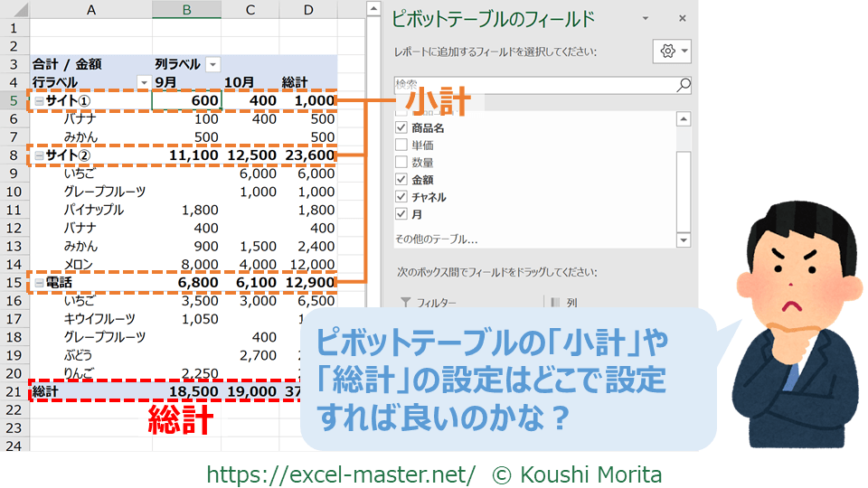Viewport: 868px width, 488px height.
Task: Open the 行ラベル filter dropdown
Action: (x=142, y=82)
